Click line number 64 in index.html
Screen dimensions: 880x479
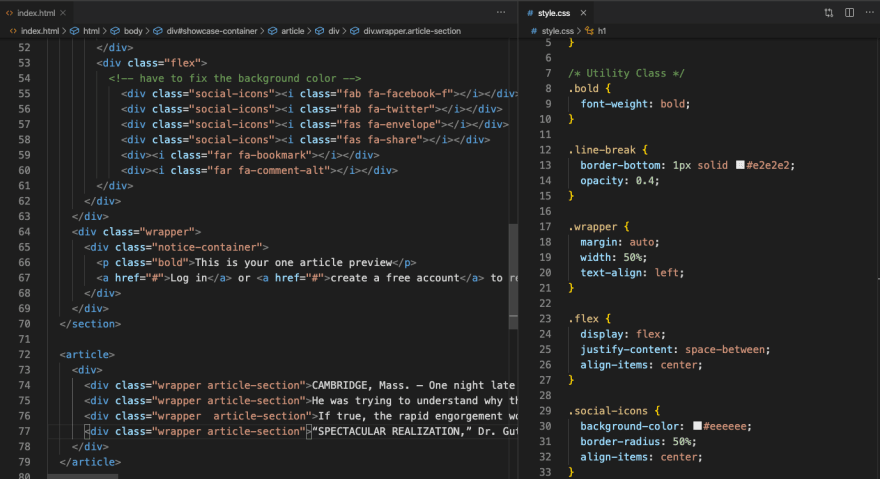coord(24,231)
